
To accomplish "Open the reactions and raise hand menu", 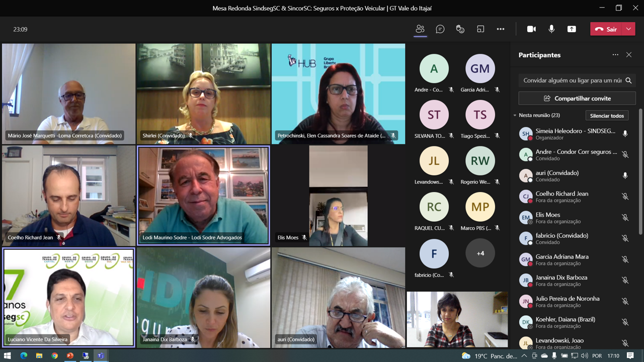I will (x=460, y=29).
